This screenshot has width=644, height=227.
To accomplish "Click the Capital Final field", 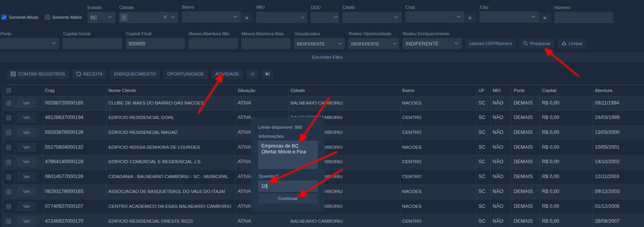I will pos(155,43).
